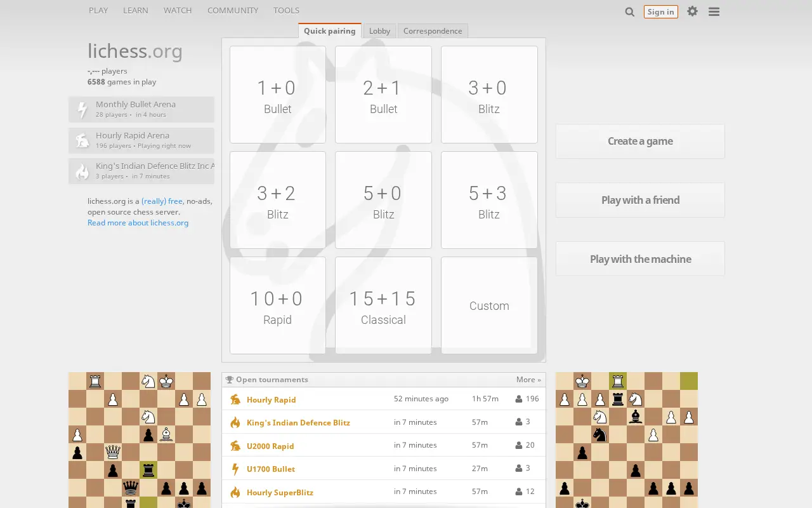Screen dimensions: 812x508
Task: Open the hamburger menu icon
Action: tap(714, 11)
